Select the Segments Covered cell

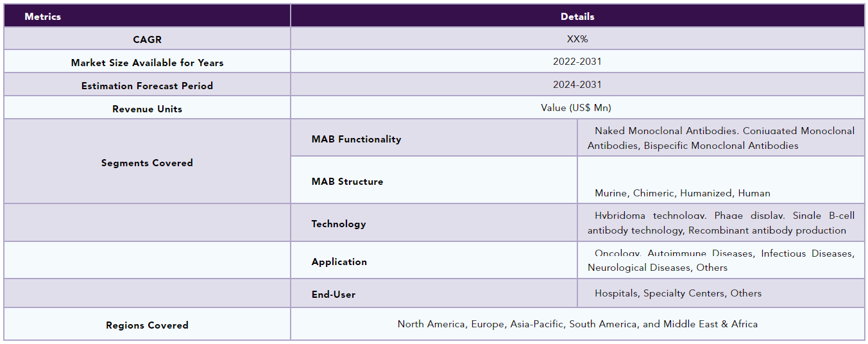[147, 163]
